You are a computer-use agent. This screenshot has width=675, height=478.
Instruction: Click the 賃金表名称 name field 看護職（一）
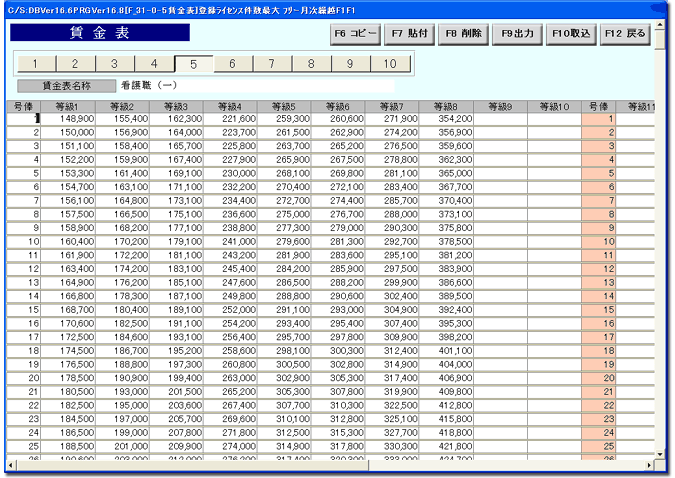click(x=257, y=86)
